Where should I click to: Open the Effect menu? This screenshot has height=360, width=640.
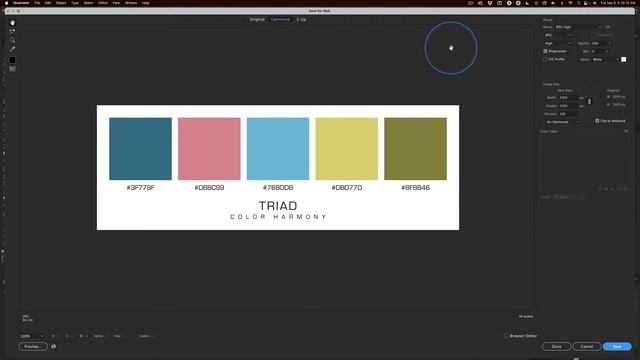[x=103, y=3]
